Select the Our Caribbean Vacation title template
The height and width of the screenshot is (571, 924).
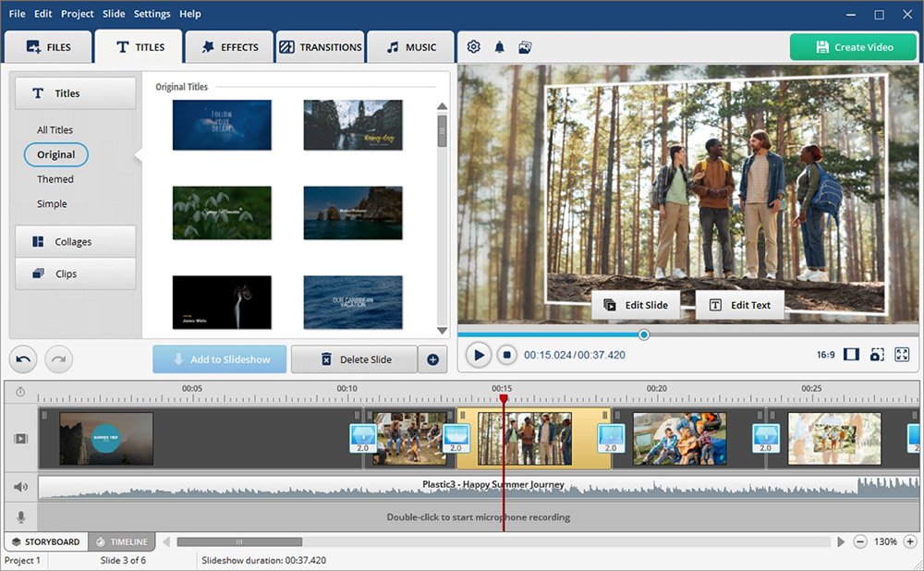(353, 302)
